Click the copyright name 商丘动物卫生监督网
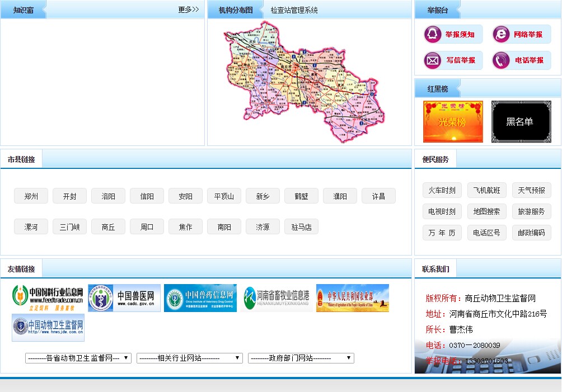 click(500, 298)
